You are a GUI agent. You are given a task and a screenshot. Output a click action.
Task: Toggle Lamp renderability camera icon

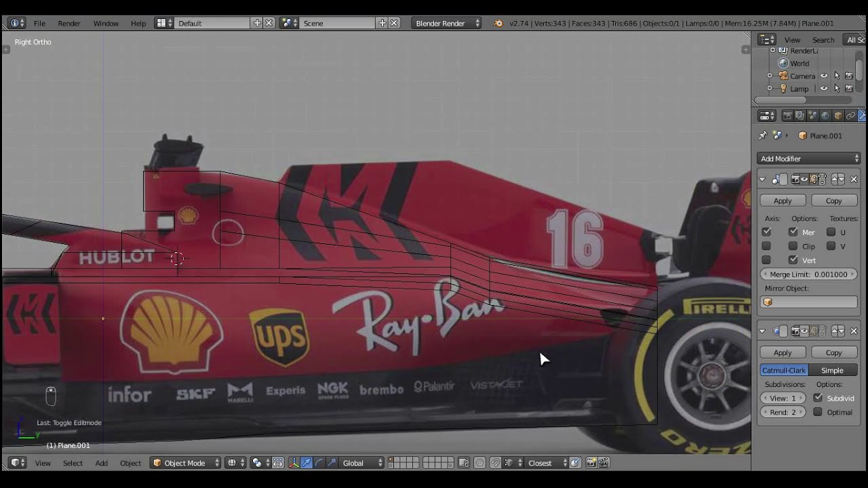tap(849, 89)
